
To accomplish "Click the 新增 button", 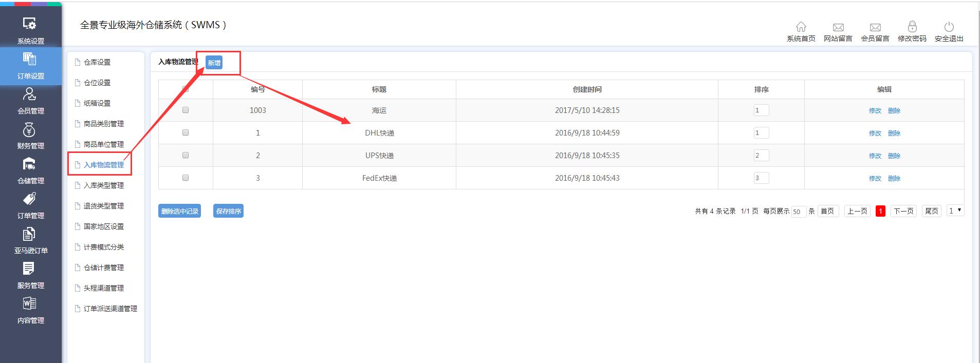I will click(214, 63).
